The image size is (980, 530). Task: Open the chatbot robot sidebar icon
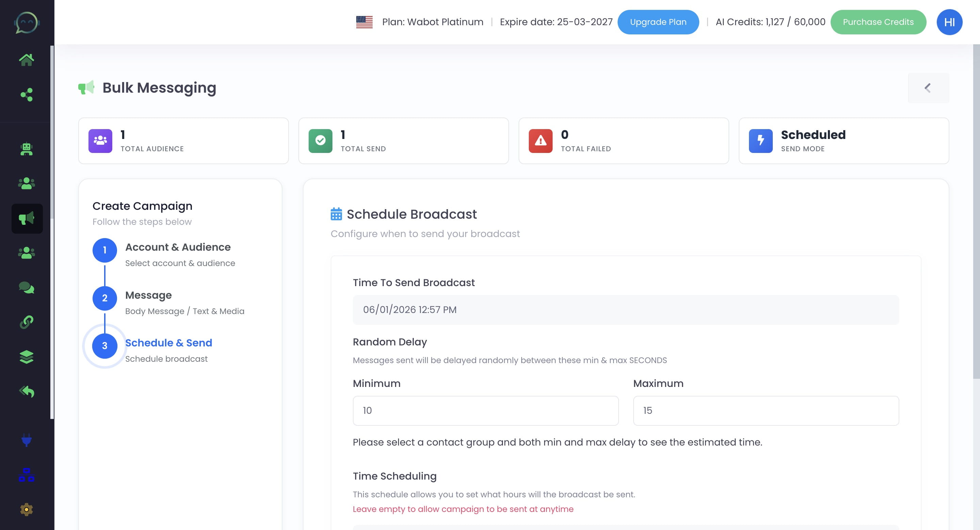click(x=26, y=149)
